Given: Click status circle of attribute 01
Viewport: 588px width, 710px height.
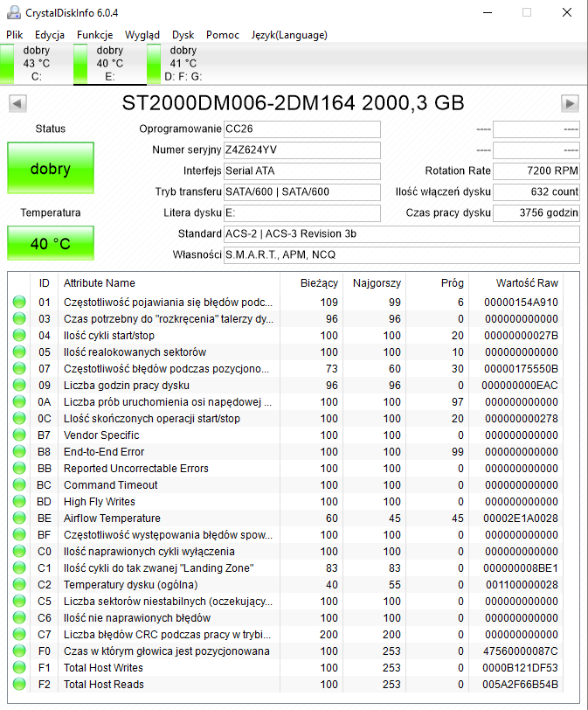Looking at the screenshot, I should tap(19, 302).
